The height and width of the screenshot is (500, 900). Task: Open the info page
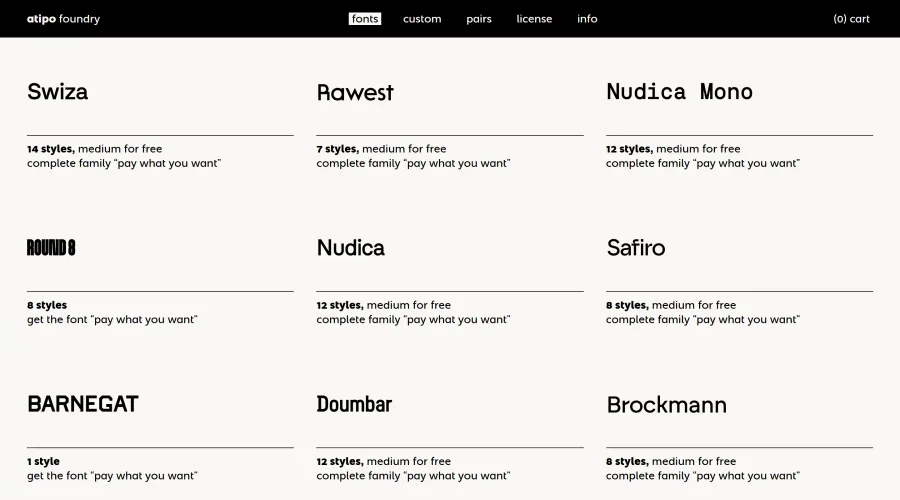pos(587,19)
